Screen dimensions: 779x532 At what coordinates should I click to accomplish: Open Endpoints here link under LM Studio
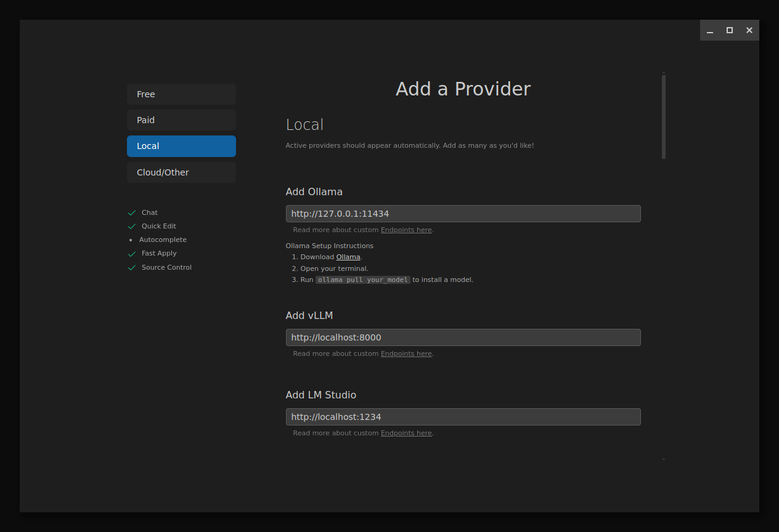pyautogui.click(x=406, y=433)
